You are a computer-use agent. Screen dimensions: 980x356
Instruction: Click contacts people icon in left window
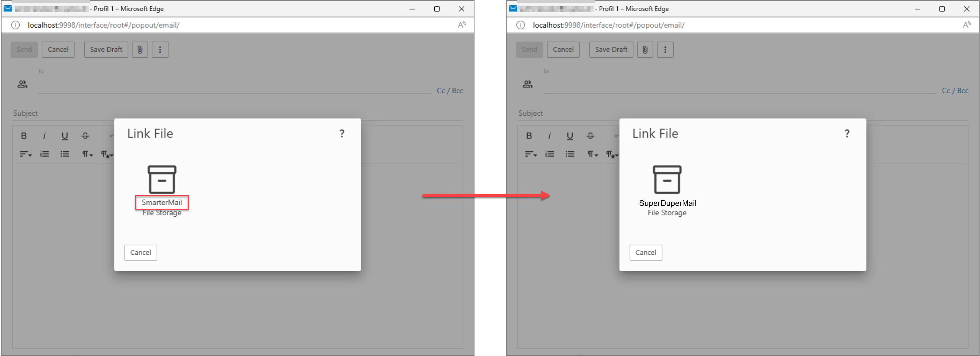pos(22,84)
